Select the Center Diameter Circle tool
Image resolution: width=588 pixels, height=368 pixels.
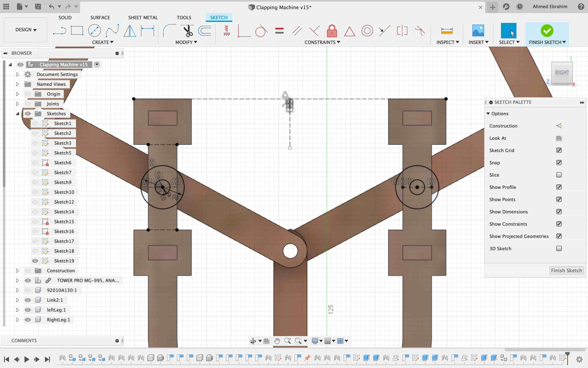94,31
